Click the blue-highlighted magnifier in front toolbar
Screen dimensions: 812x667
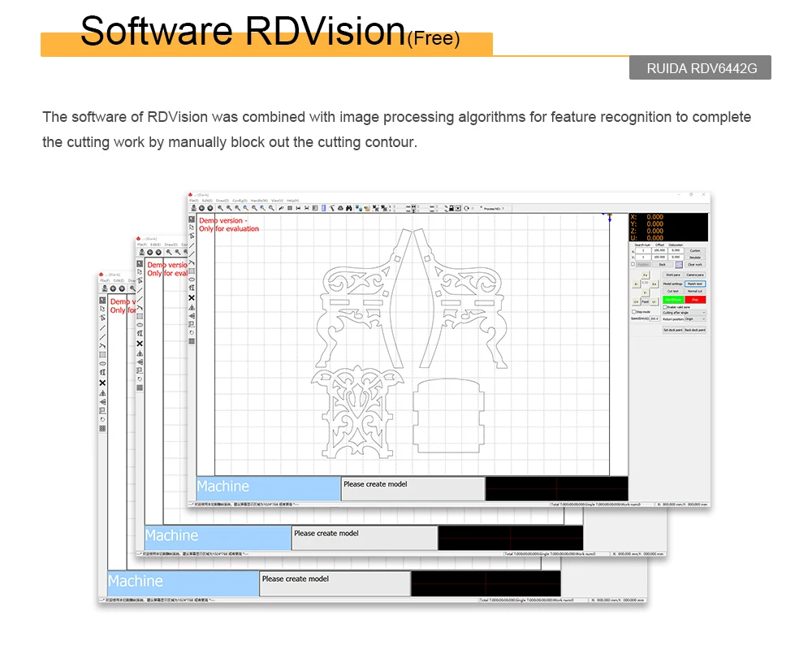(x=245, y=208)
